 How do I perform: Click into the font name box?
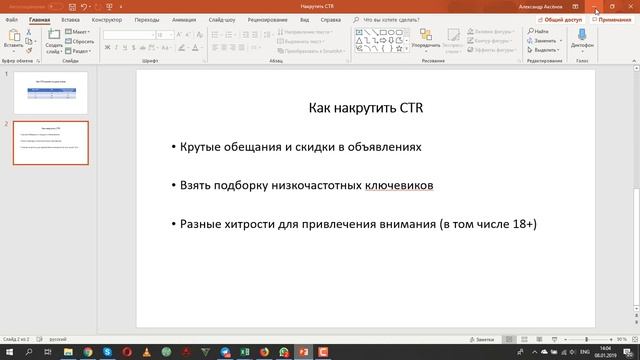point(128,35)
